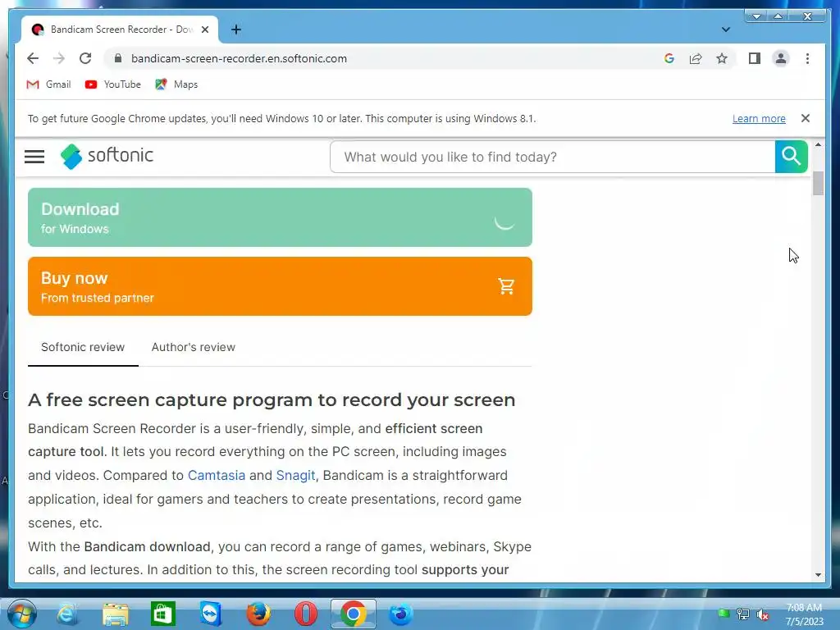This screenshot has width=840, height=630.
Task: Dismiss the Chrome update notification bar
Action: (x=805, y=118)
